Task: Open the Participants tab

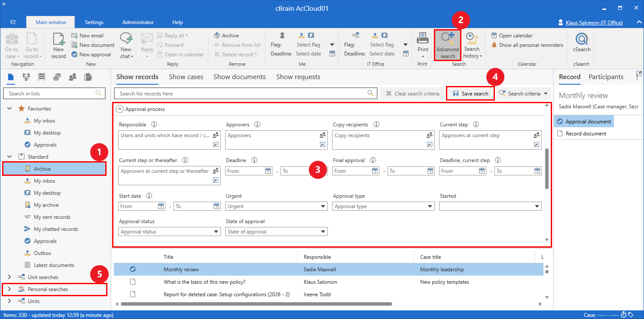Action: tap(606, 77)
